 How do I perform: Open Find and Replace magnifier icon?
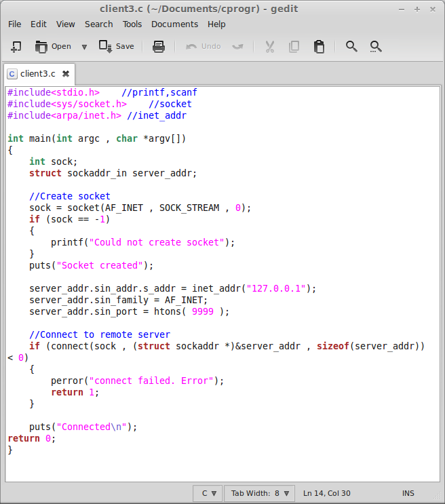[x=376, y=47]
